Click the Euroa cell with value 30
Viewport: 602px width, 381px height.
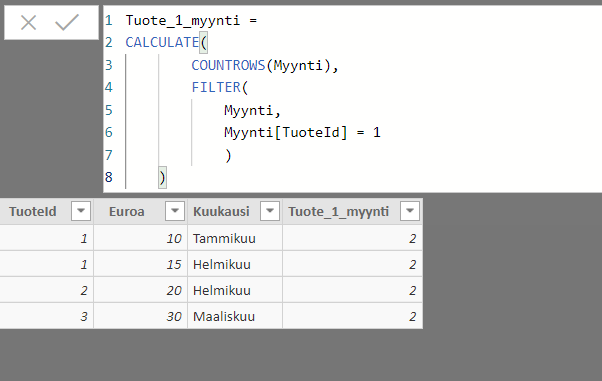click(141, 316)
